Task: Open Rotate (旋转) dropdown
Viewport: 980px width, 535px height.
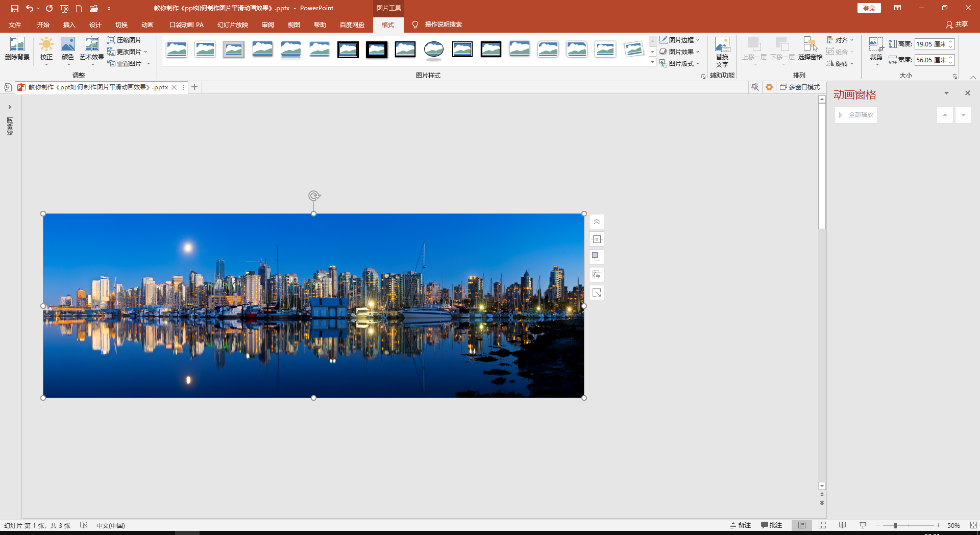Action: (840, 63)
